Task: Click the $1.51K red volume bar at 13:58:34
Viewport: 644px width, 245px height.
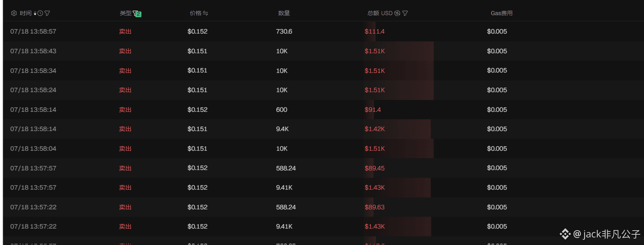Action: (x=398, y=70)
